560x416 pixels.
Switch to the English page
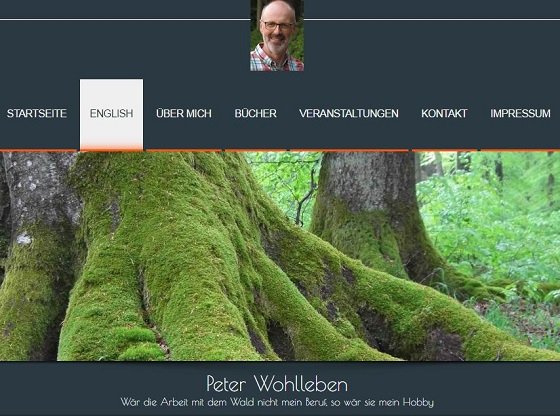coord(111,114)
